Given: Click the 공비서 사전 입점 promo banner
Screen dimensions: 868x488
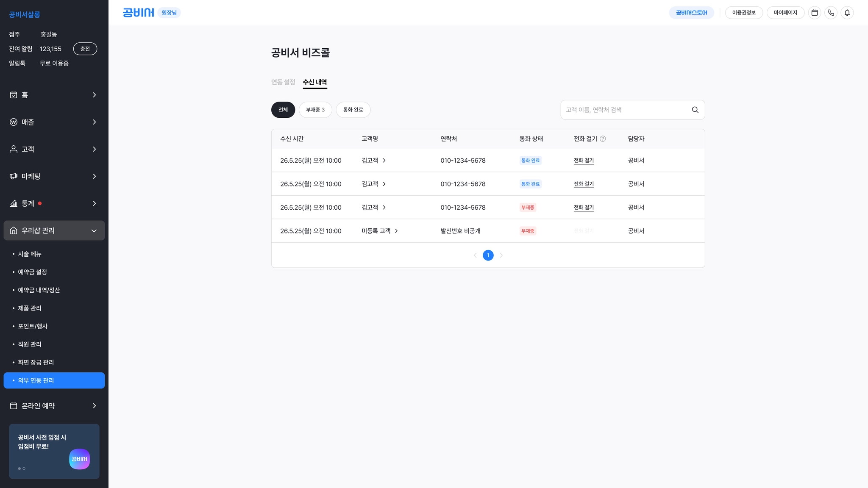Looking at the screenshot, I should coord(54,452).
